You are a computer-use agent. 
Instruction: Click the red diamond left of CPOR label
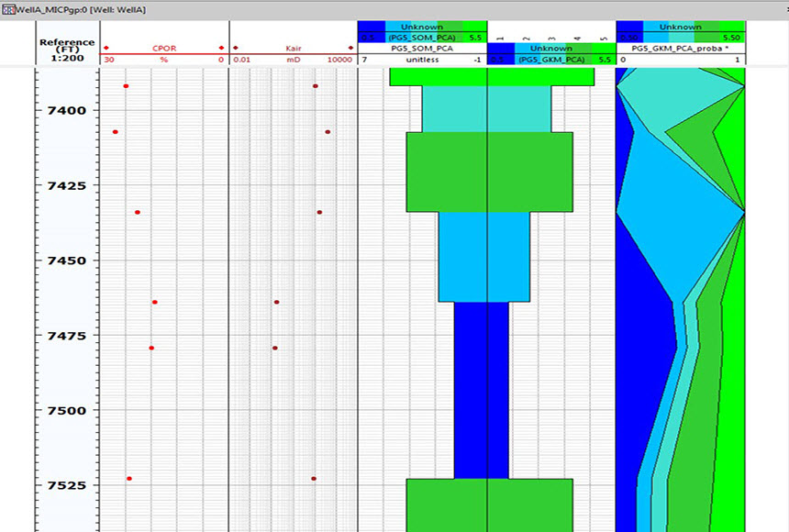[106, 48]
